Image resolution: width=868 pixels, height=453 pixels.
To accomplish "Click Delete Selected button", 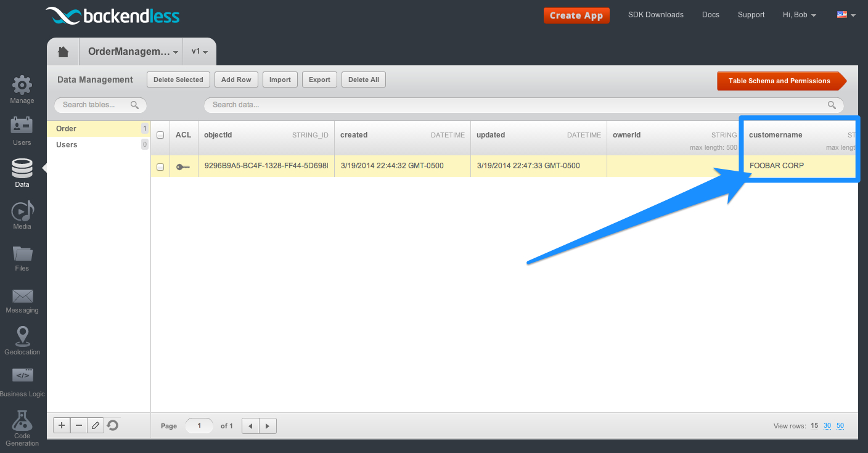I will [178, 80].
